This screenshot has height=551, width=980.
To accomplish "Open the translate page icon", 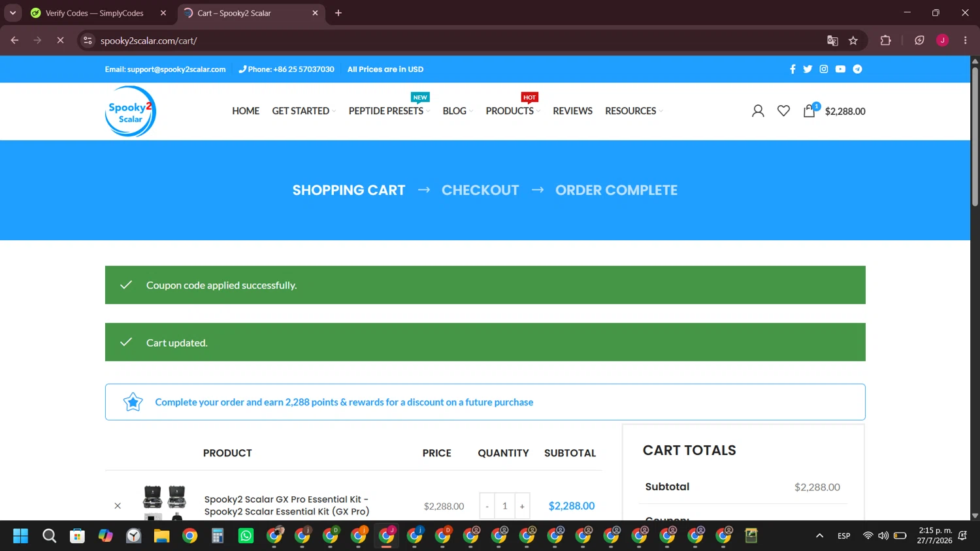I will pyautogui.click(x=832, y=40).
